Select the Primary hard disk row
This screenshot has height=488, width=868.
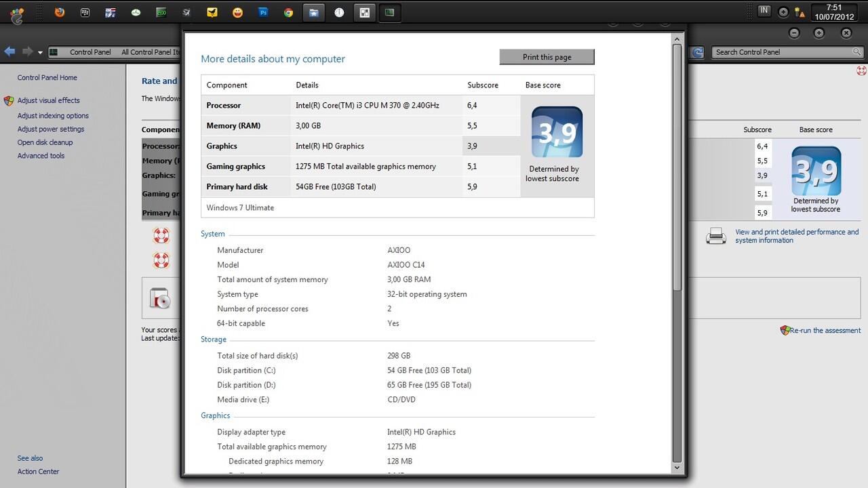point(361,186)
